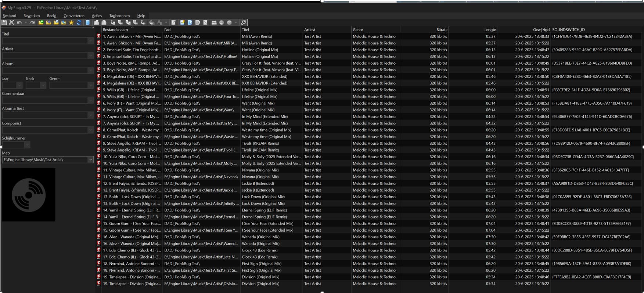Click the Redo arrow icon

32,22
